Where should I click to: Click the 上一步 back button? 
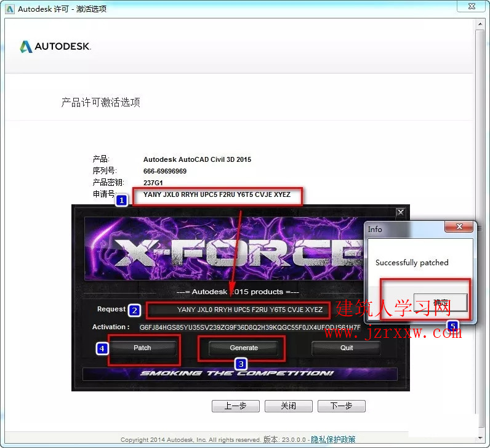coord(236,406)
